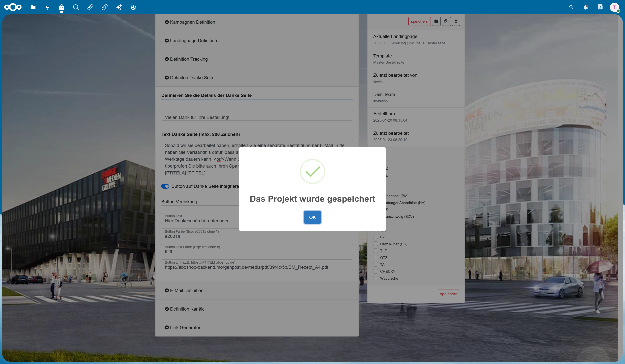Viewport: 625px width, 364px height.
Task: Check the SZ checkbox
Action: [x=376, y=237]
